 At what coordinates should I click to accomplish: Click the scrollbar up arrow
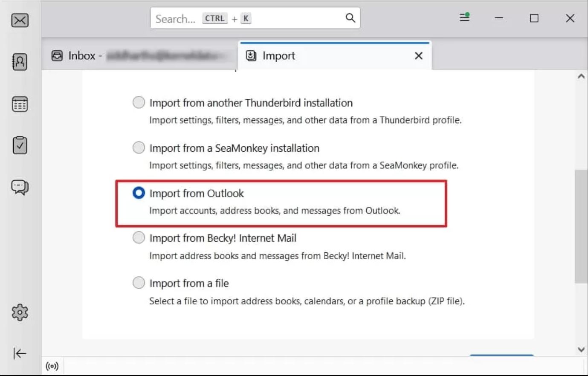(581, 76)
